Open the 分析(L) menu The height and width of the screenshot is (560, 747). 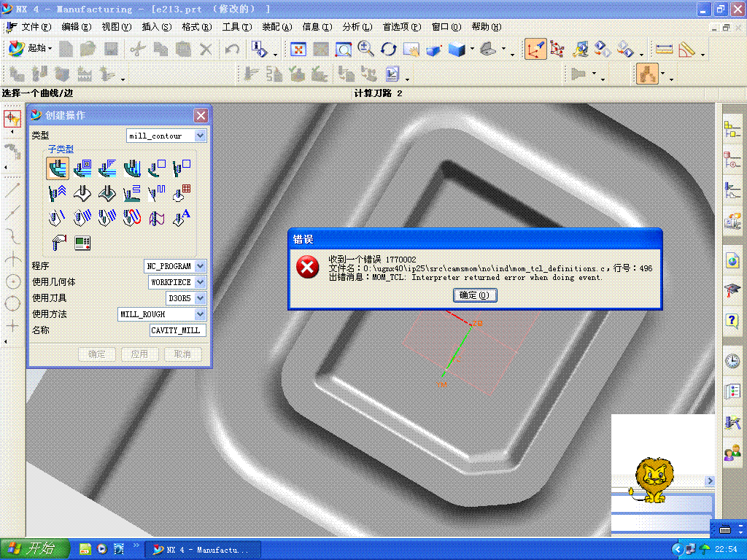357,27
